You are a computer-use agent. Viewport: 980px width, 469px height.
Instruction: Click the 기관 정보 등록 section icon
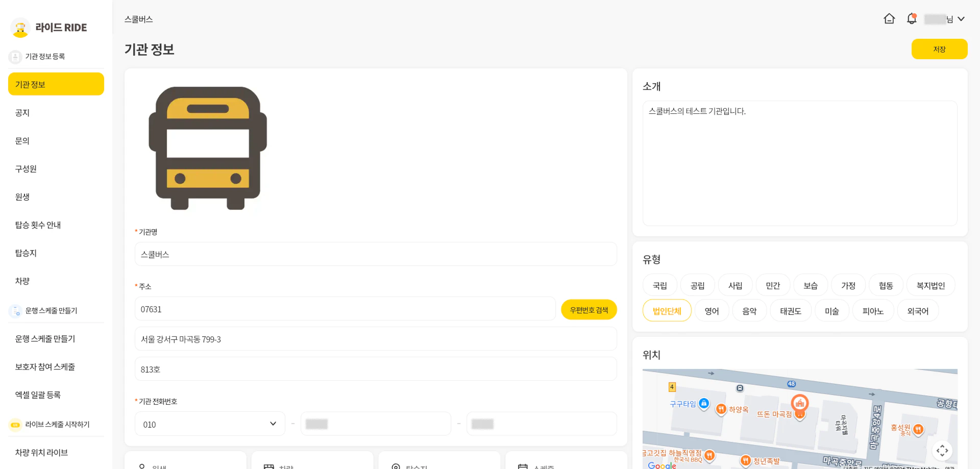tap(15, 57)
